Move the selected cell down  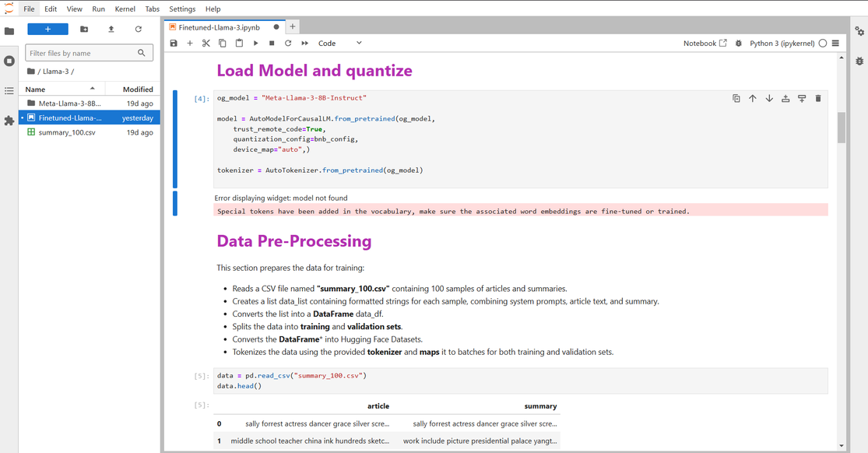[x=769, y=99]
